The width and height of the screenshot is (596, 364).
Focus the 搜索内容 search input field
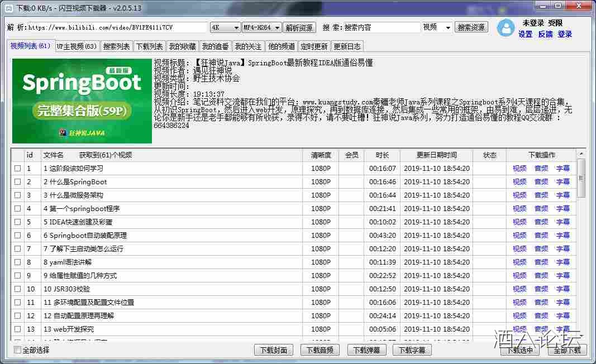(382, 27)
